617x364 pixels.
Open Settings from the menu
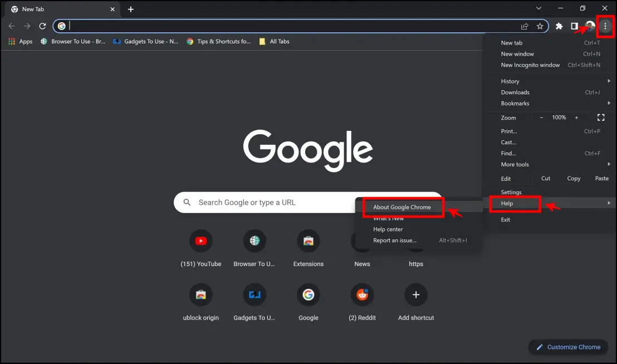click(x=550, y=192)
